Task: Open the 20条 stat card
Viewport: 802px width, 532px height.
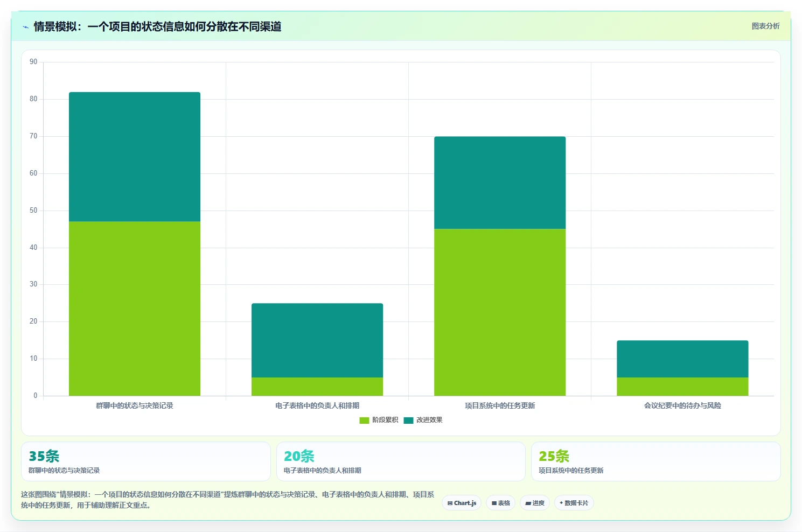Action: tap(401, 461)
